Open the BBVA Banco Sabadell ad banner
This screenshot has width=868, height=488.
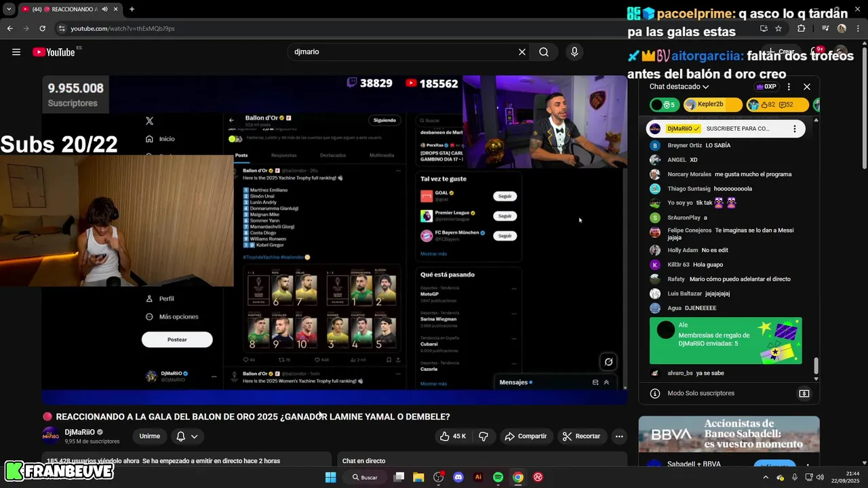coord(729,434)
